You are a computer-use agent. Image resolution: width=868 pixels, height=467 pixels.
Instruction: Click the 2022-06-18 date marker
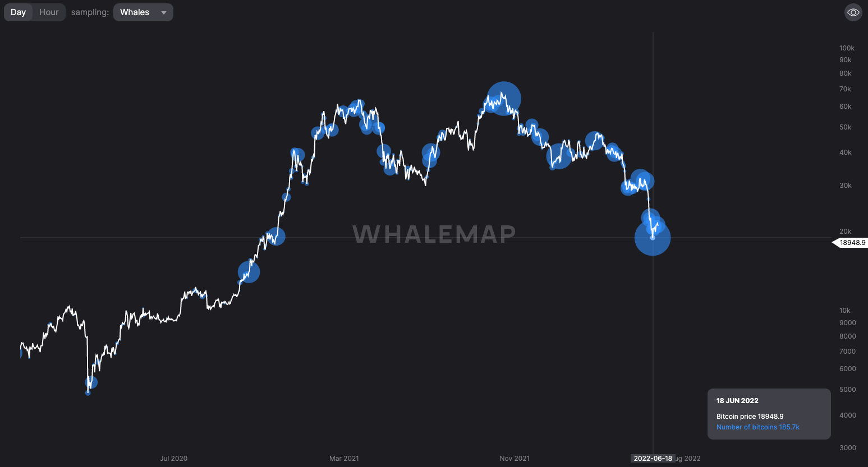coord(653,459)
